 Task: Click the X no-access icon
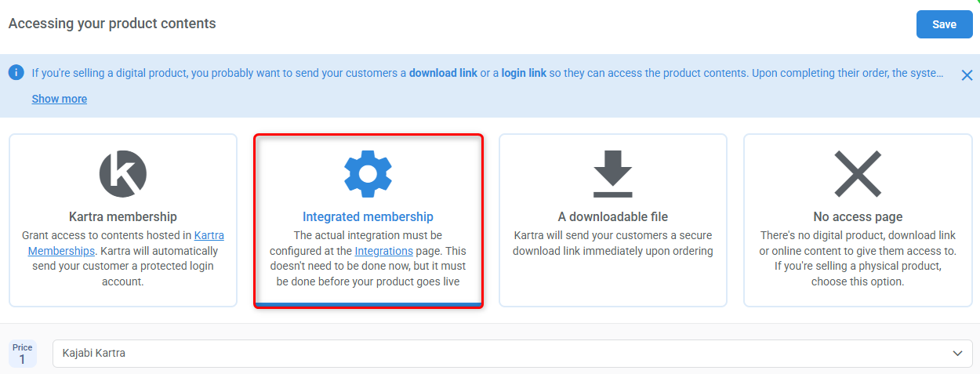pyautogui.click(x=858, y=173)
